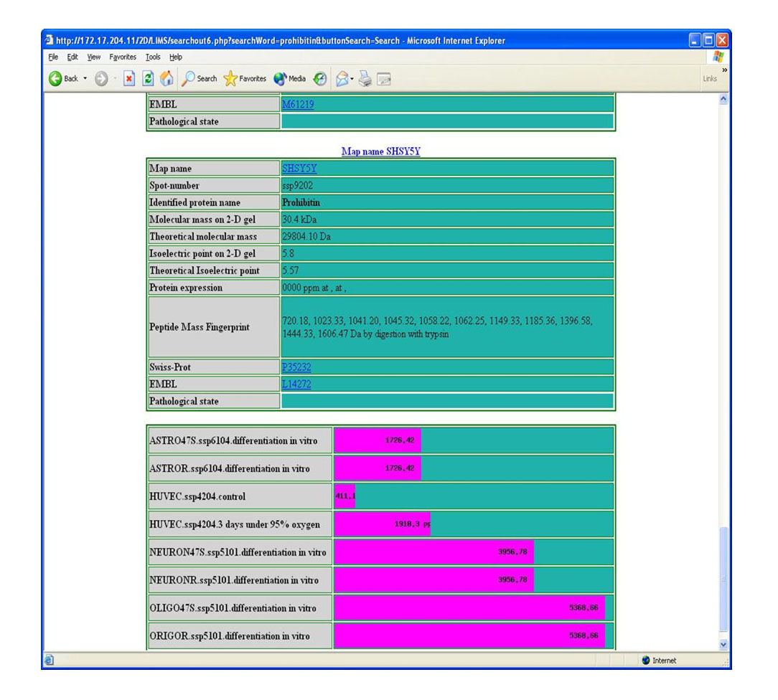Image resolution: width=778 pixels, height=700 pixels.
Task: Follow the M61219 EMBL link
Action: [298, 104]
